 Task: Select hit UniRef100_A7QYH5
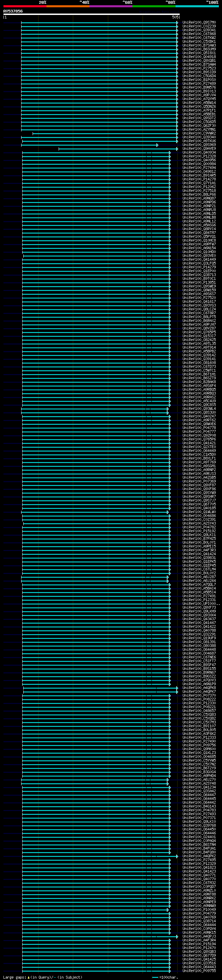(199, 99)
